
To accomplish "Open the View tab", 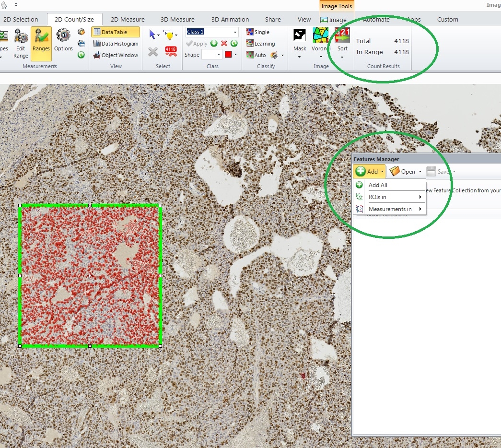I will pos(304,20).
